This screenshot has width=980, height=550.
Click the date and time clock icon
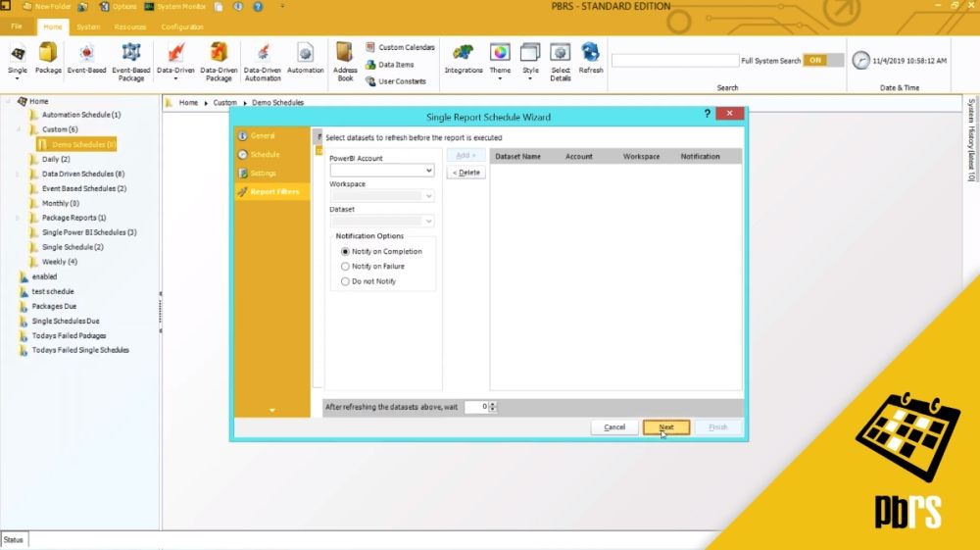860,61
